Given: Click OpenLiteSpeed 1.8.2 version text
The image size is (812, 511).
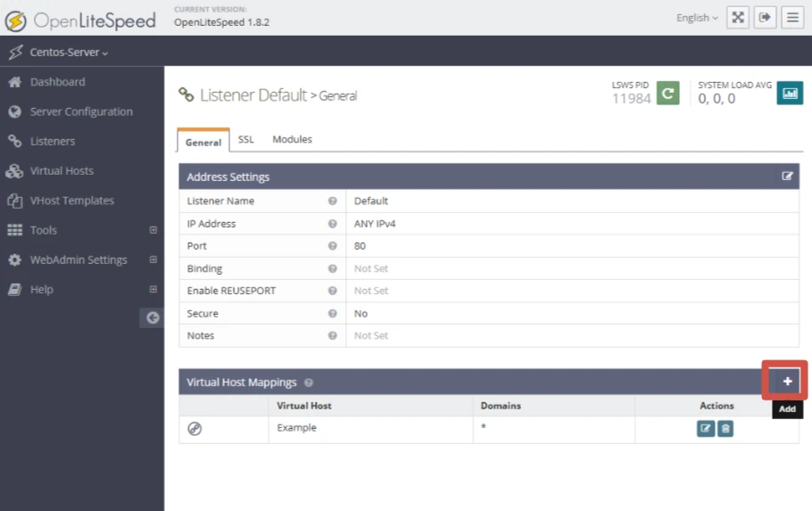Looking at the screenshot, I should coord(221,22).
